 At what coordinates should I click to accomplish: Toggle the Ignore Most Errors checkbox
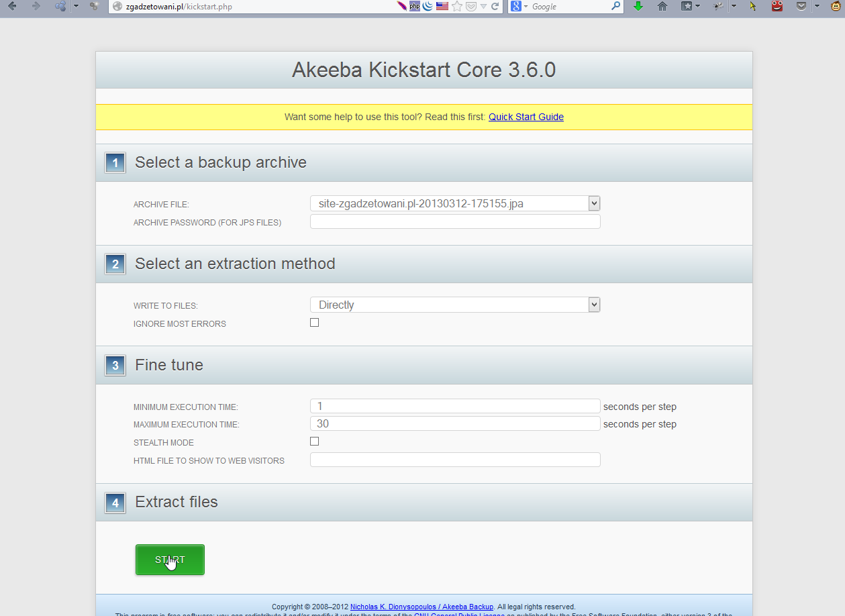(314, 323)
